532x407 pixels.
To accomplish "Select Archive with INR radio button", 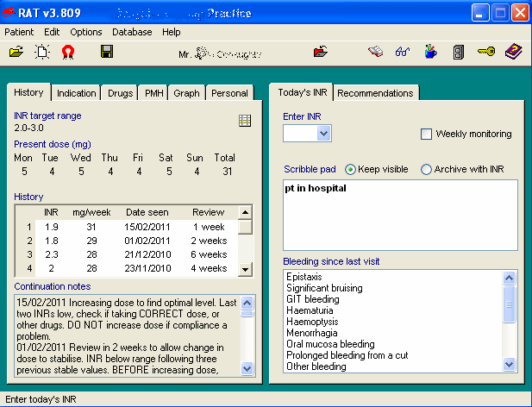I will point(426,169).
